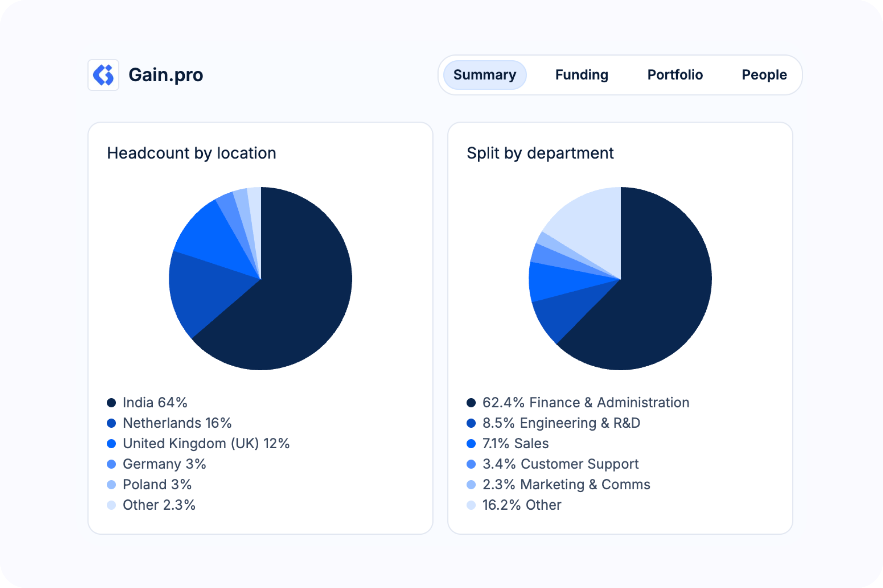Select 3.4% Customer Support legend item
The width and height of the screenshot is (883, 588).
point(560,464)
